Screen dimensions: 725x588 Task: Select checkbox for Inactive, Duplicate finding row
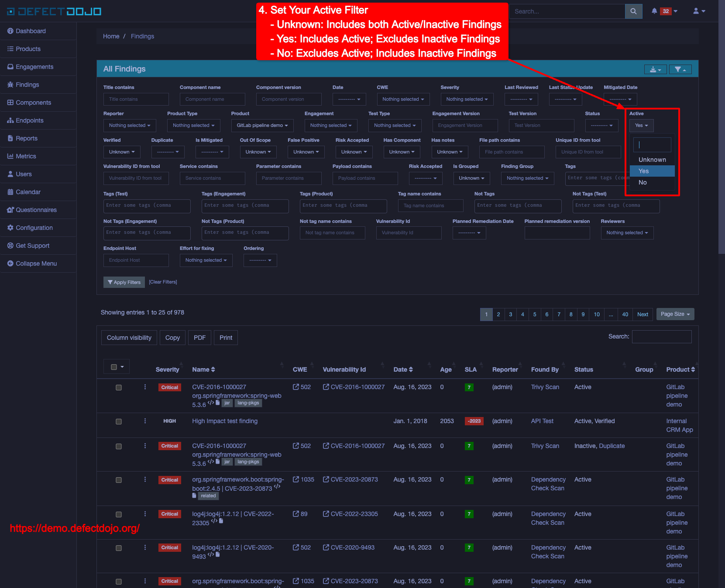pyautogui.click(x=119, y=446)
